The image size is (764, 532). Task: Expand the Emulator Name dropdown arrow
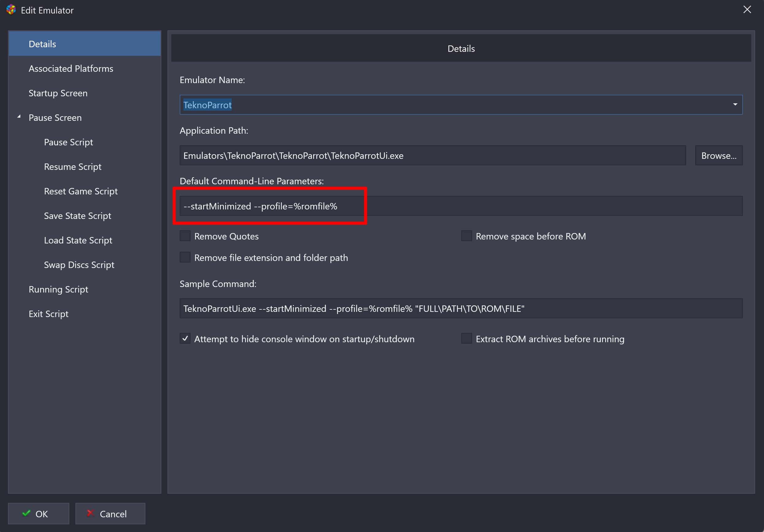(735, 105)
